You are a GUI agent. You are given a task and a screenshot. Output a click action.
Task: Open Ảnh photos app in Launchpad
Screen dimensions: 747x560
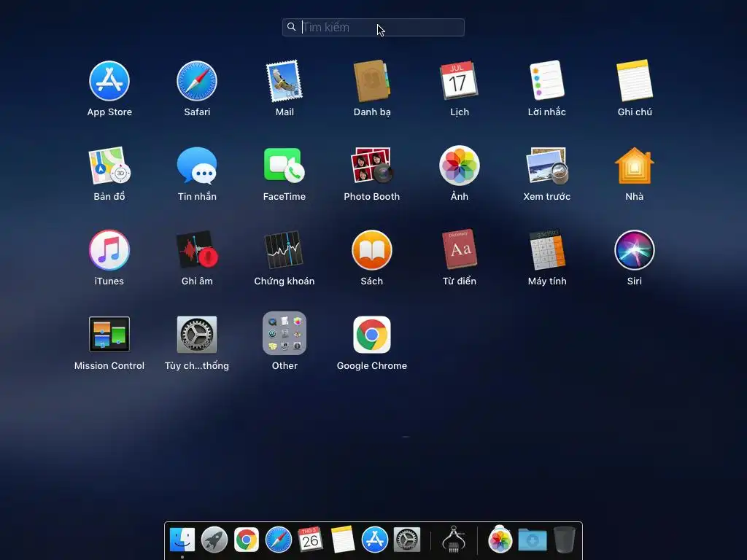point(460,166)
